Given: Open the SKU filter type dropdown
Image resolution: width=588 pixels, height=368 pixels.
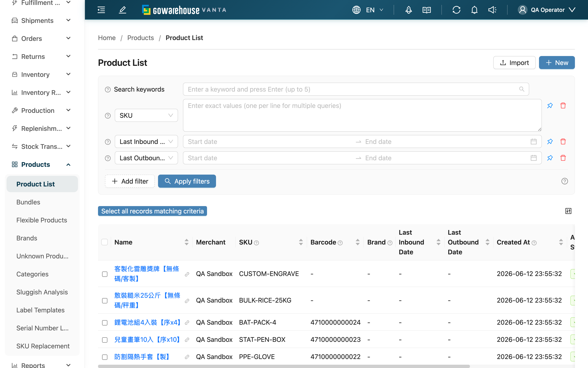Looking at the screenshot, I should pos(146,115).
